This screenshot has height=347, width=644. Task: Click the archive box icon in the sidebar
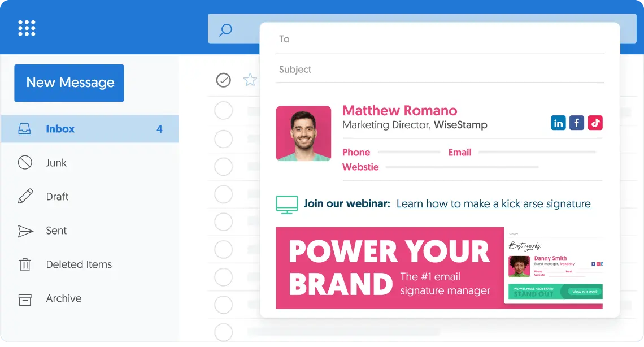coord(25,299)
